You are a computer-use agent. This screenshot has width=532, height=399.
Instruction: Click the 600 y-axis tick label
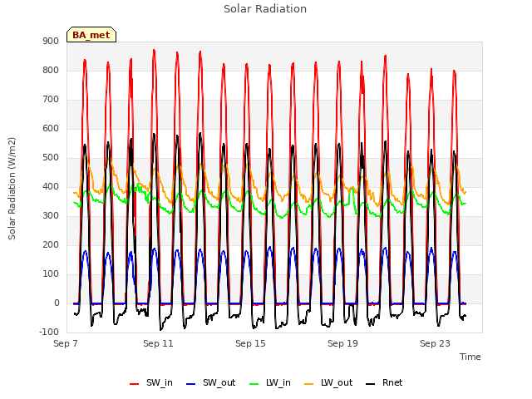click(51, 129)
